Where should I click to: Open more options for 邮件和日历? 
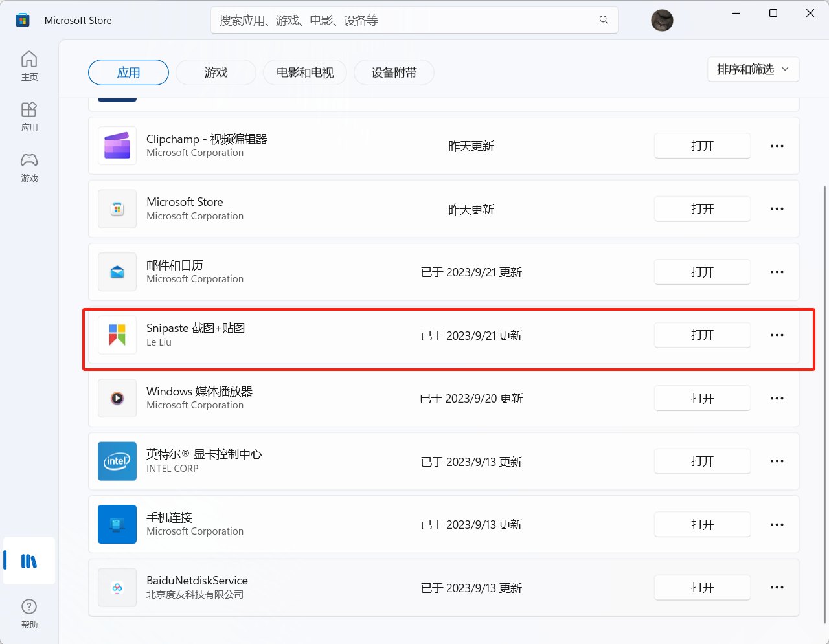coord(777,272)
